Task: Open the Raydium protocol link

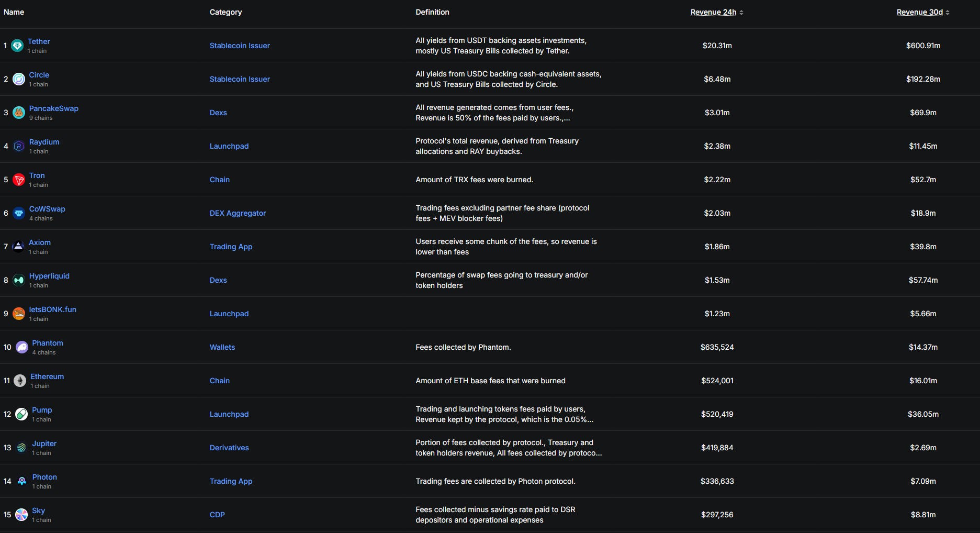Action: pos(44,142)
